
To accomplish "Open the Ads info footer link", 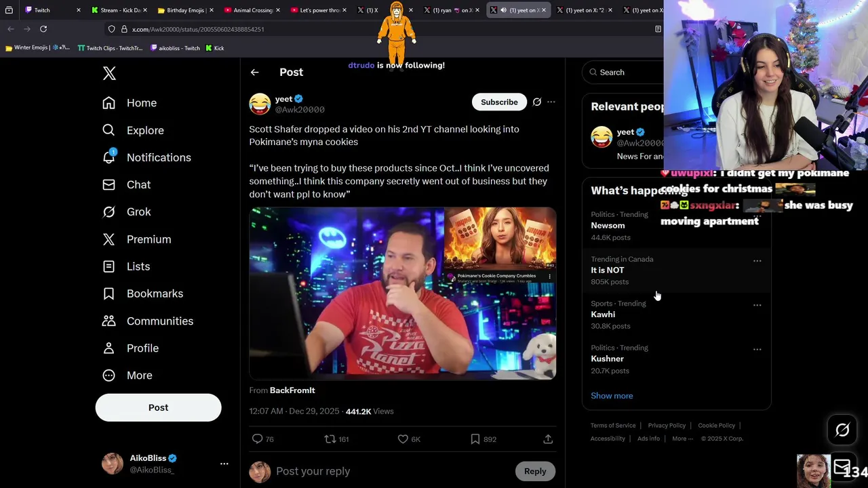I will point(648,439).
